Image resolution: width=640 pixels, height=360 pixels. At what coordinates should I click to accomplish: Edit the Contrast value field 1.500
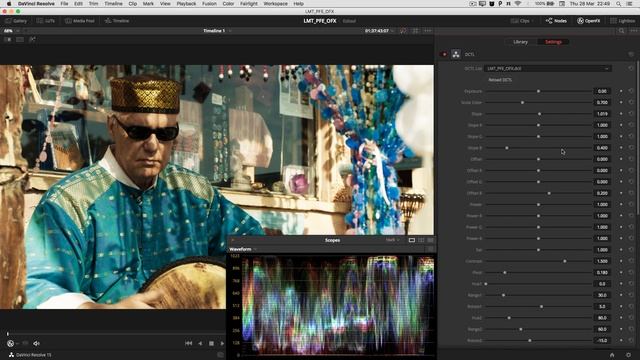pyautogui.click(x=602, y=261)
